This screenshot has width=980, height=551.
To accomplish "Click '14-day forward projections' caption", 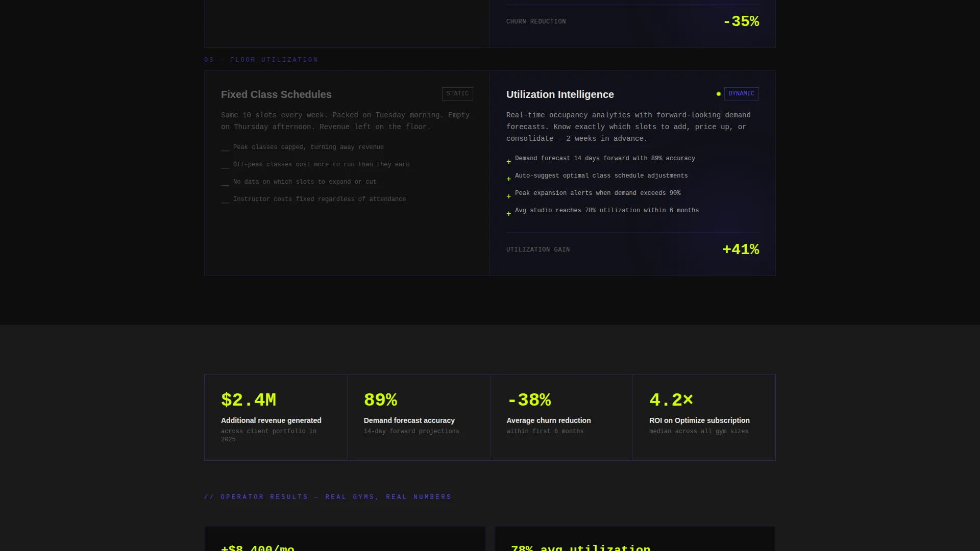I will 411,431.
